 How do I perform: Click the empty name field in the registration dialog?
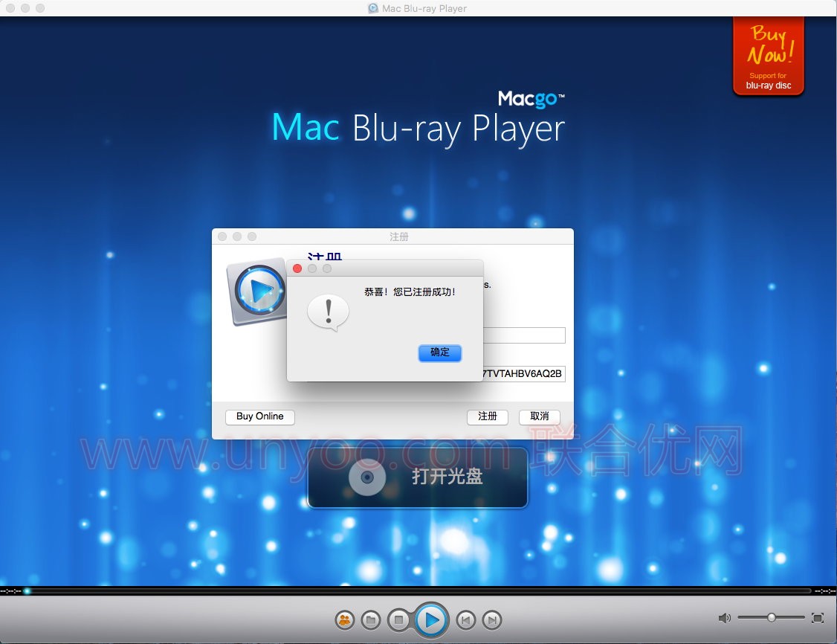click(524, 335)
